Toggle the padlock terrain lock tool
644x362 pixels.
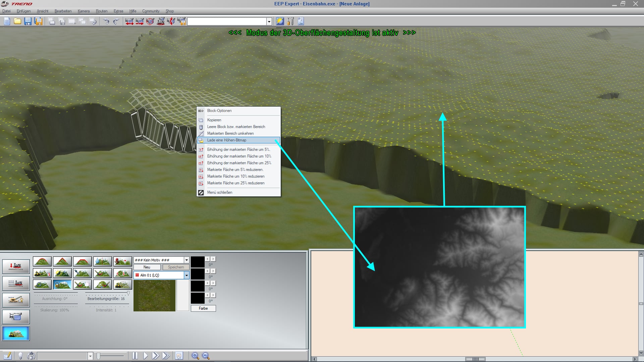pos(62,285)
